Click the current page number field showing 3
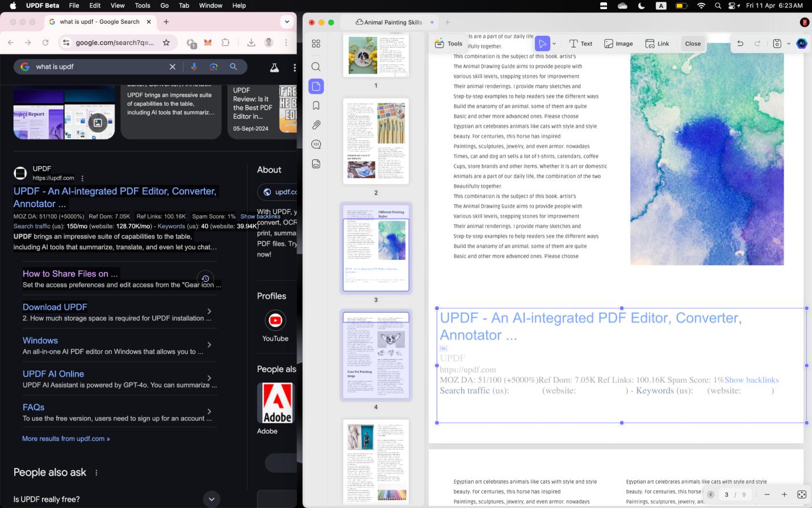This screenshot has height=508, width=812. (726, 494)
